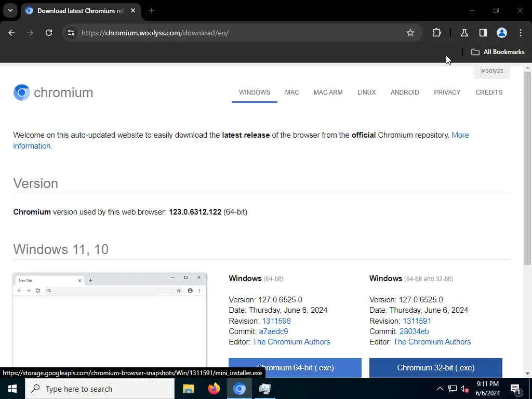Open the profile avatar menu
The image size is (532, 399).
[502, 33]
